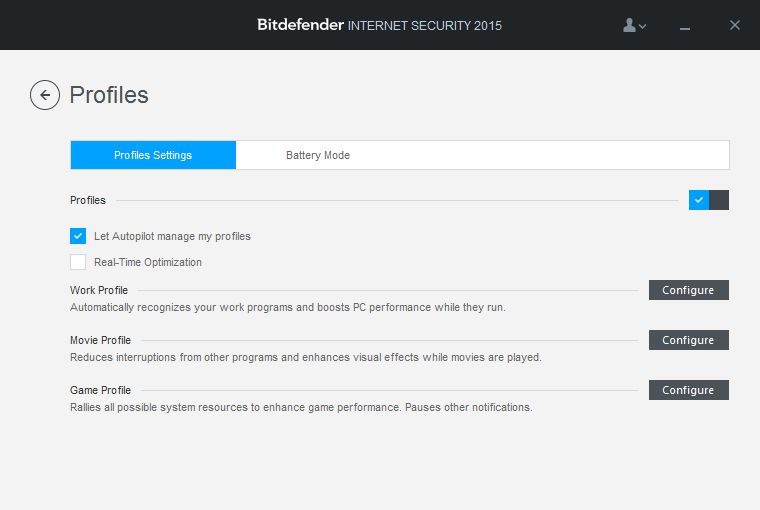Click the 'Real-Time Optimization' label

(x=148, y=262)
